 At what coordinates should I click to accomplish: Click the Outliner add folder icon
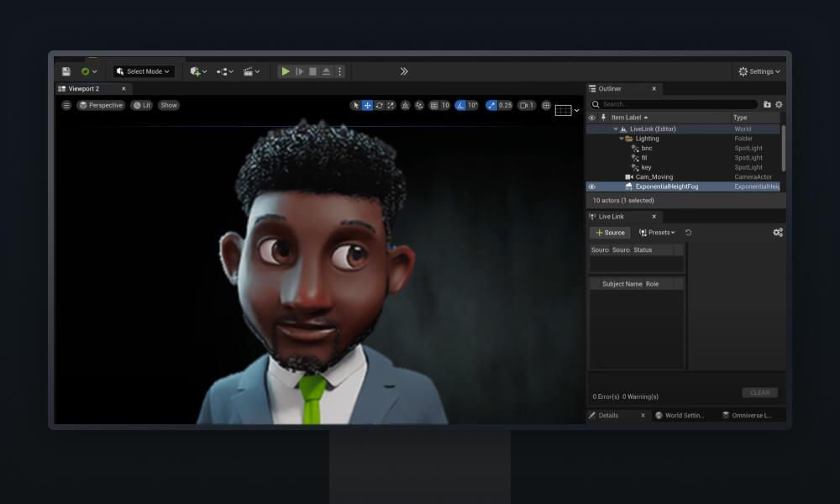(x=767, y=104)
